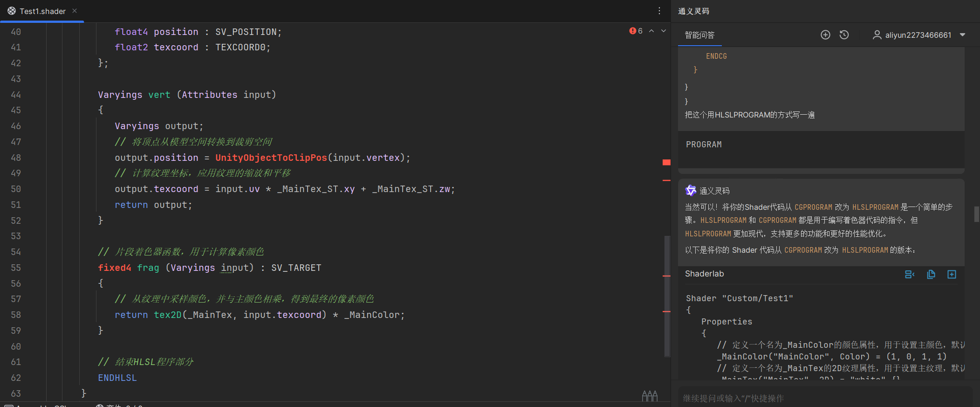980x407 pixels.
Task: Create new file from Shaderlab code
Action: [952, 274]
